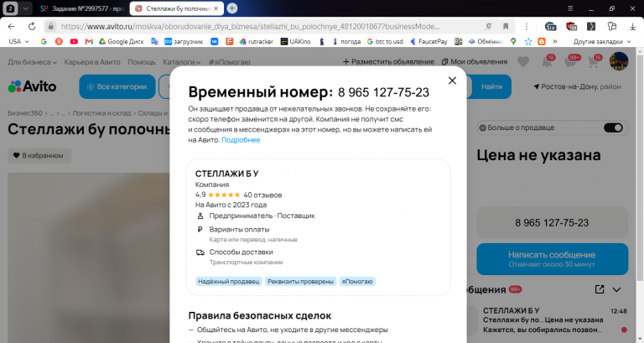Open the Google bookmark

click(x=44, y=41)
